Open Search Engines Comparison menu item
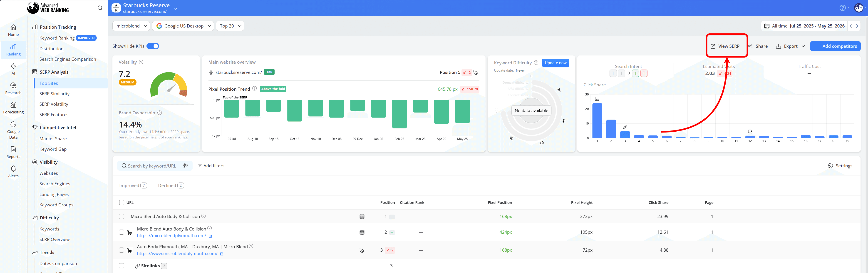 click(x=68, y=59)
